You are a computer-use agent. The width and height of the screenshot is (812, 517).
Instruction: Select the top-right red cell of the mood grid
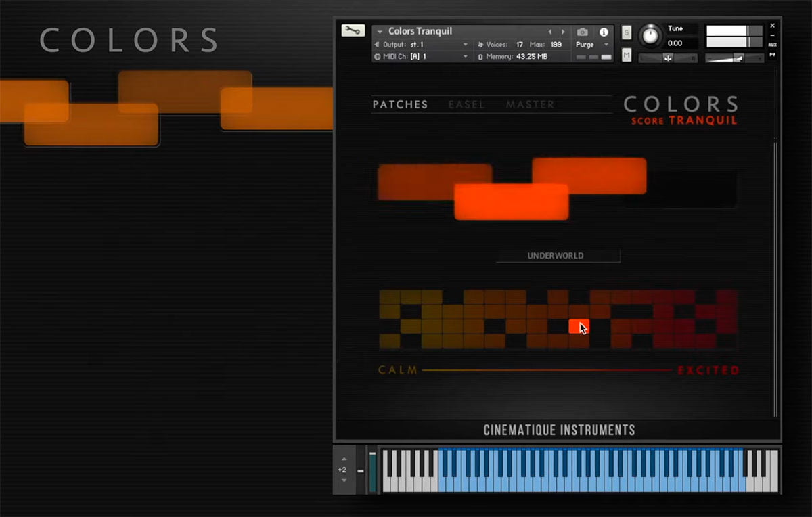click(x=727, y=297)
